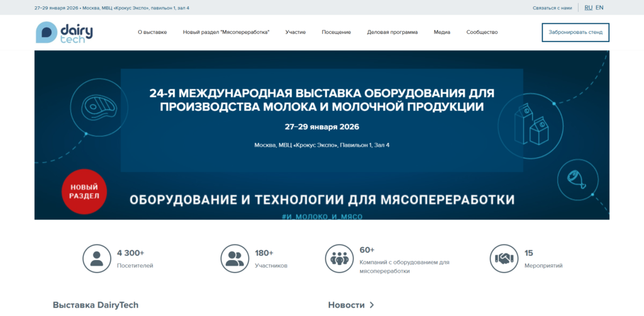Click the 4 300+ visitors figure
This screenshot has width=644, height=316.
pyautogui.click(x=131, y=252)
